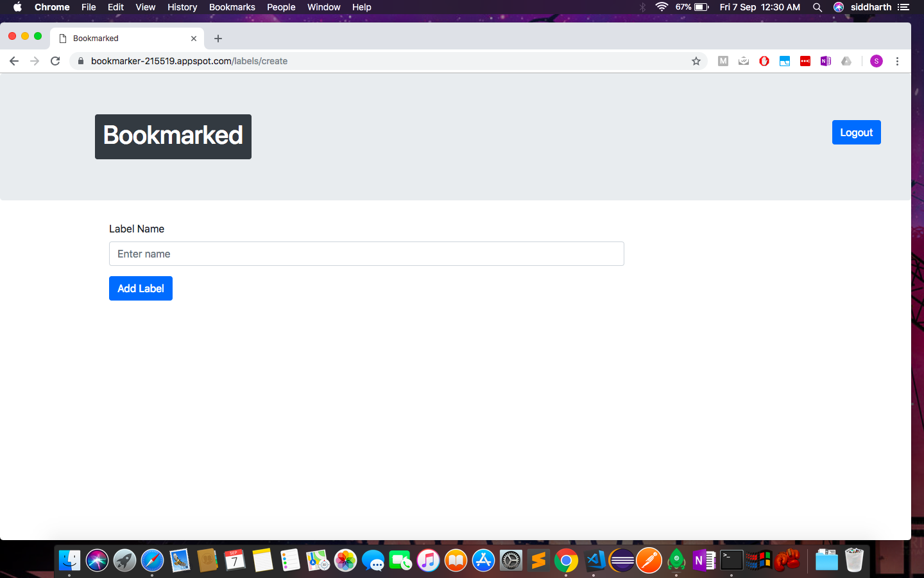This screenshot has height=578, width=924.
Task: Open Calendar from the Dock
Action: point(235,561)
